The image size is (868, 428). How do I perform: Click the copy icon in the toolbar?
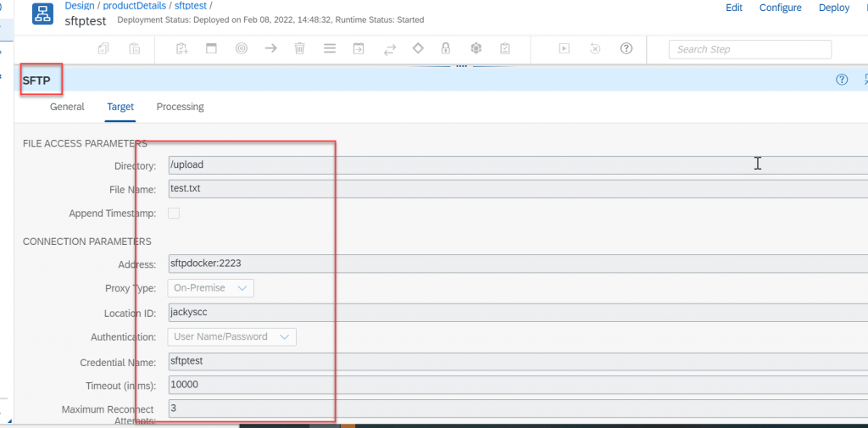pyautogui.click(x=103, y=48)
